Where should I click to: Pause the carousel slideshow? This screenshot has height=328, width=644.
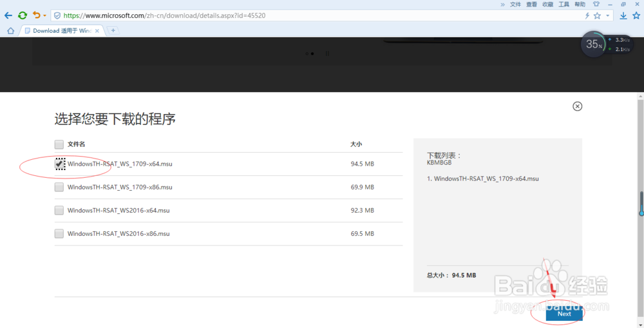(x=327, y=53)
